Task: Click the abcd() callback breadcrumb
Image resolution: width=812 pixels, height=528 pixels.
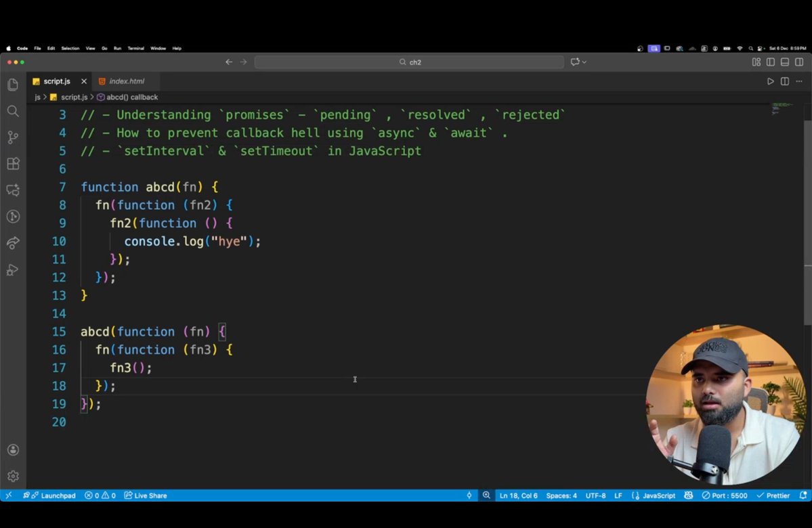Action: [x=127, y=97]
